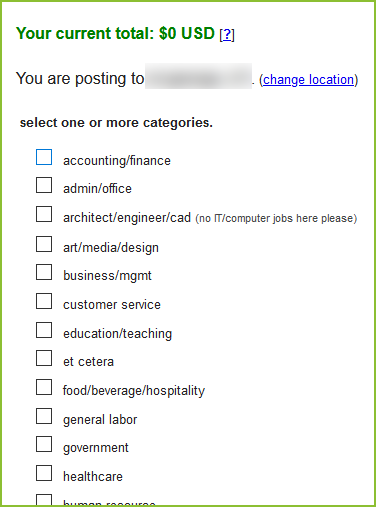The width and height of the screenshot is (376, 507).
Task: Check the accounting/finance category box
Action: pyautogui.click(x=44, y=157)
